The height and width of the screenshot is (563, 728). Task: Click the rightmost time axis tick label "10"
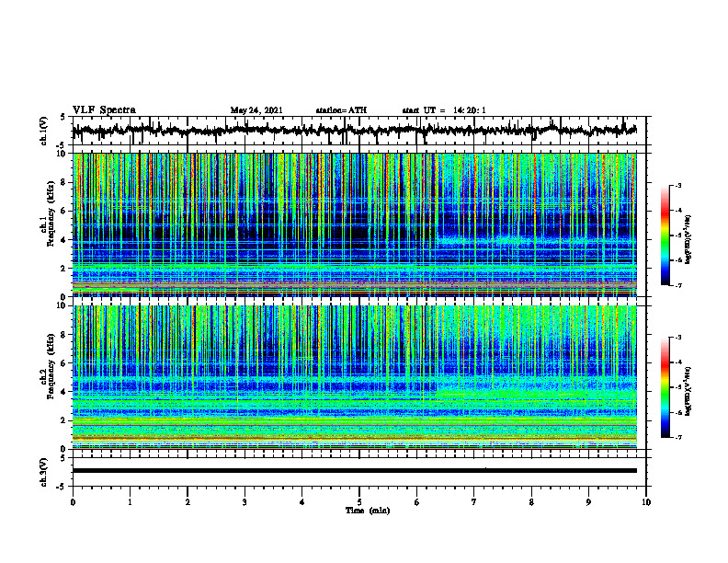click(x=646, y=502)
